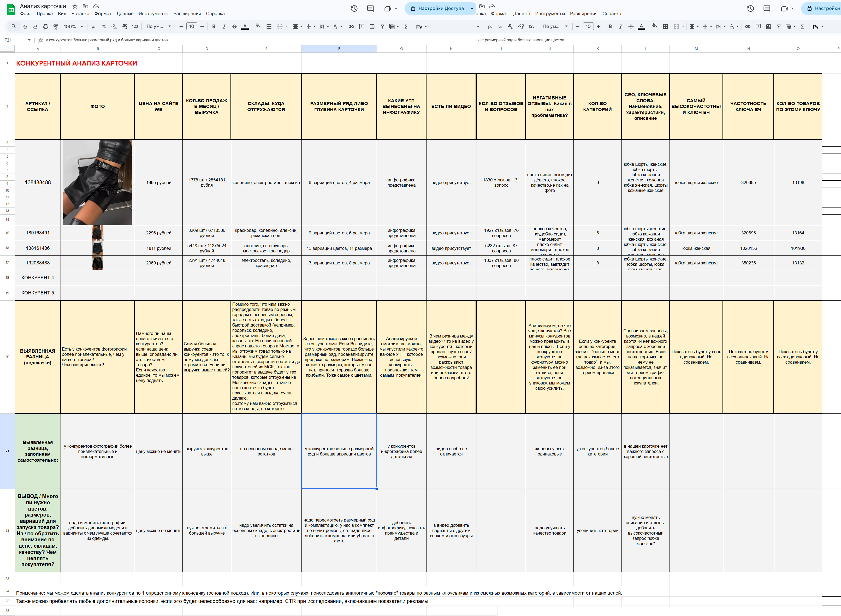The width and height of the screenshot is (841, 616).
Task: Activate the paint format roller tool
Action: (x=56, y=26)
